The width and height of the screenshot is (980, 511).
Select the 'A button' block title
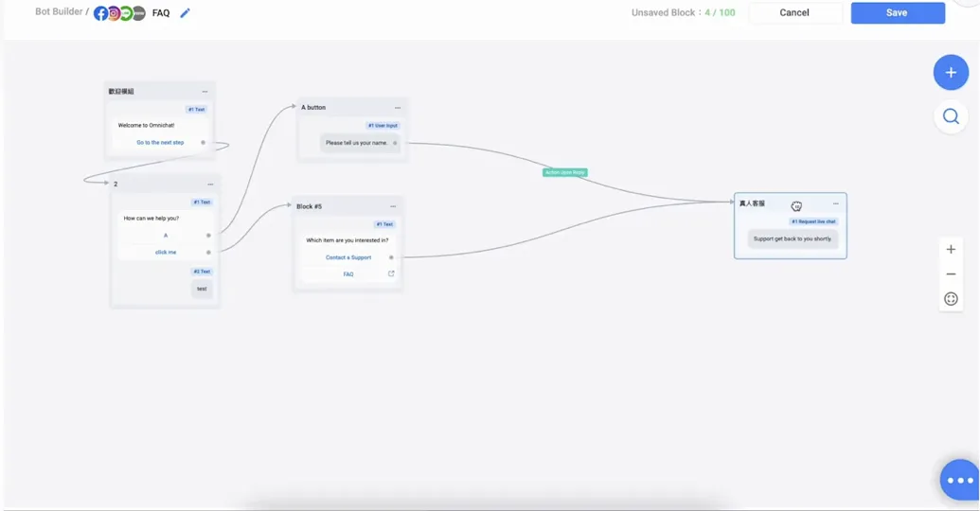tap(313, 108)
